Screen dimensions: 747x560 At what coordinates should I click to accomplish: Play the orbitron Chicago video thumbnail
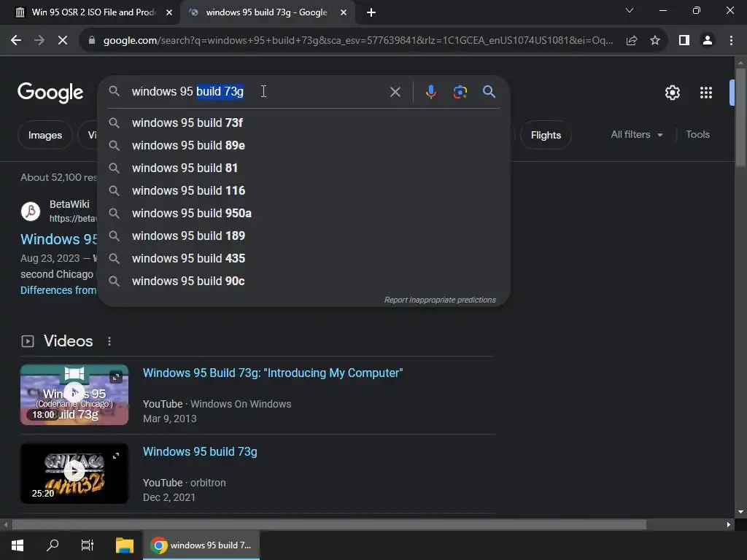tap(74, 473)
